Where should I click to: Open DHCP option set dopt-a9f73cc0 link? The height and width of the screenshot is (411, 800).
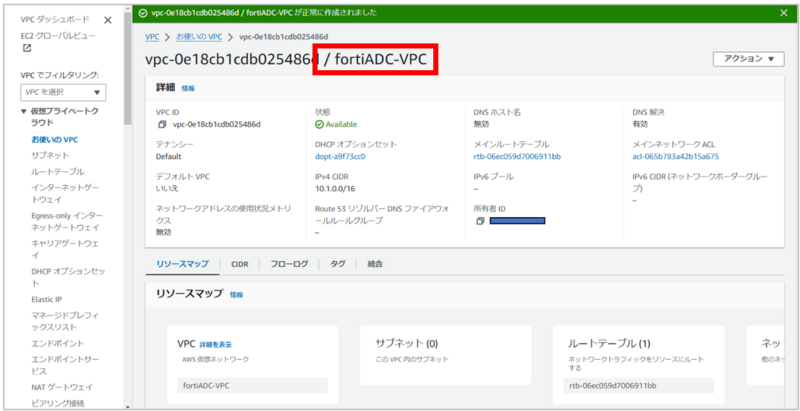340,157
